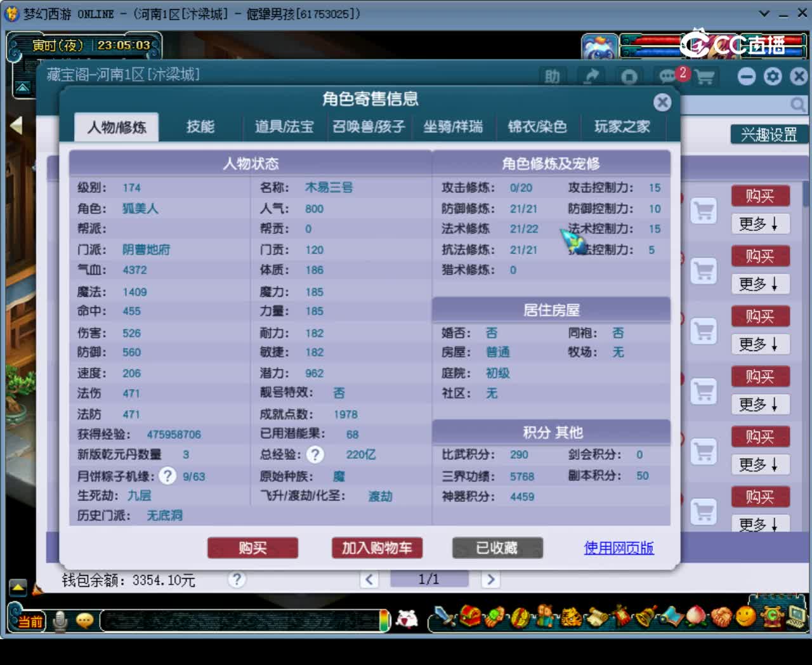
Task: Open the handshake friends icon in the bottom toolbar
Action: coord(721,616)
